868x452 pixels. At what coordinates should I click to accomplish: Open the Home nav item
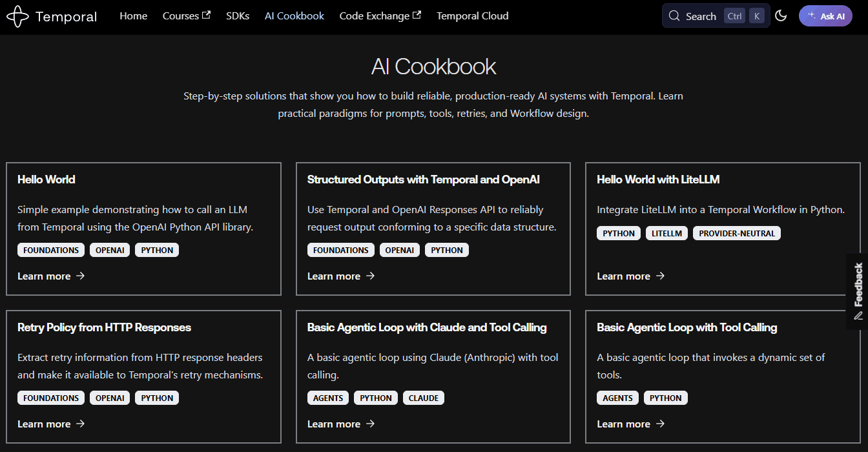[x=133, y=16]
